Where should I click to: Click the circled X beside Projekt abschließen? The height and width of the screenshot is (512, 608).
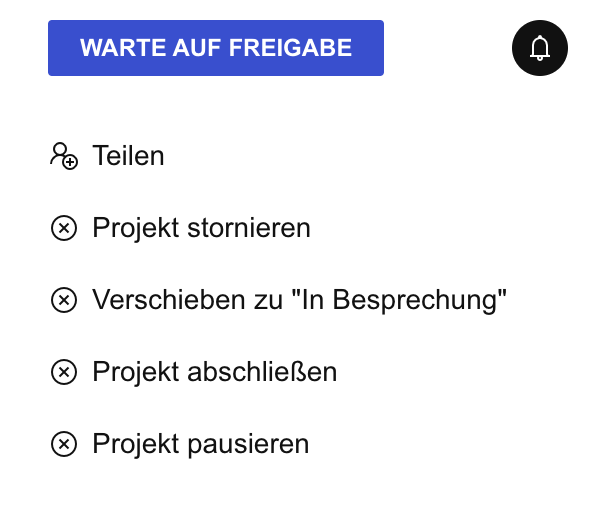64,372
